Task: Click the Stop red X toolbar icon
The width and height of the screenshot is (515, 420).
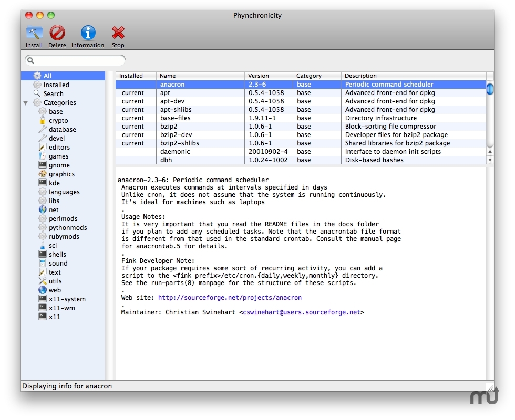Action: point(118,34)
